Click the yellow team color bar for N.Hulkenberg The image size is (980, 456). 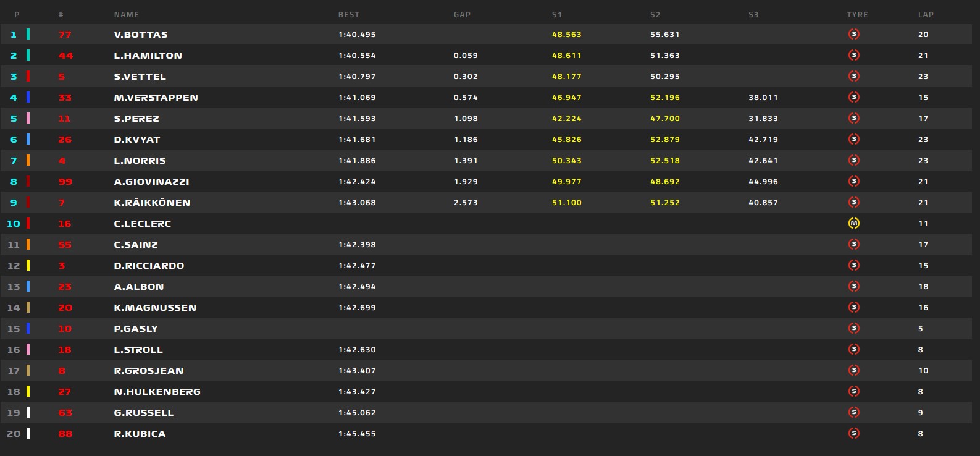tap(28, 391)
